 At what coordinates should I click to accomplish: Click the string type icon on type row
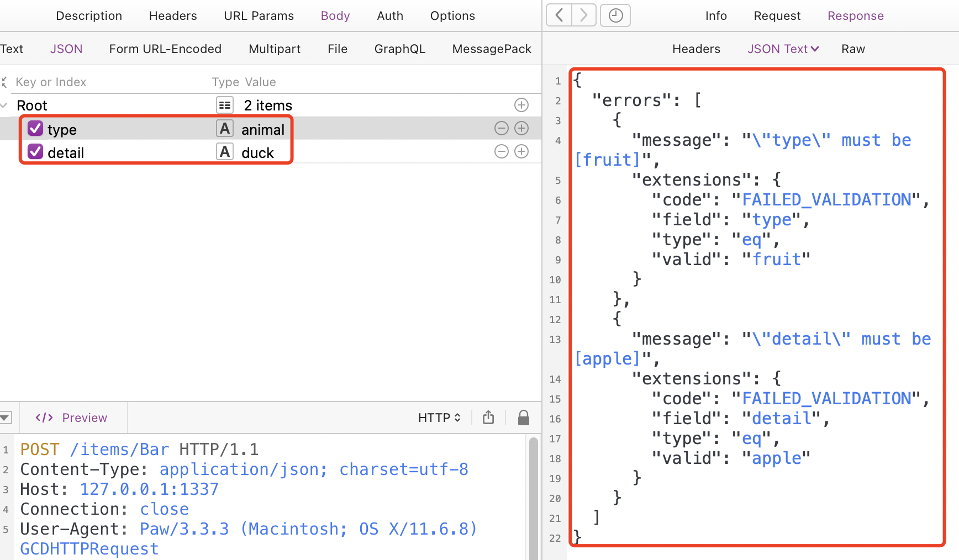(x=224, y=129)
